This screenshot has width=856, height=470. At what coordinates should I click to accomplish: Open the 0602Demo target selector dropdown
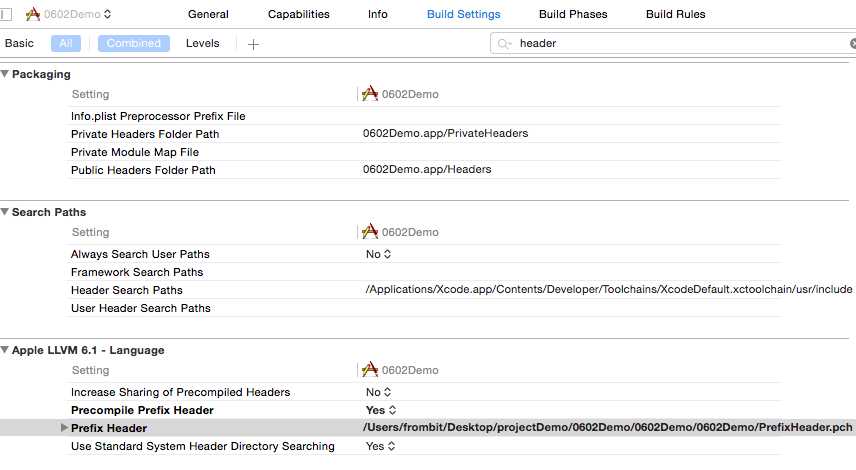point(77,14)
